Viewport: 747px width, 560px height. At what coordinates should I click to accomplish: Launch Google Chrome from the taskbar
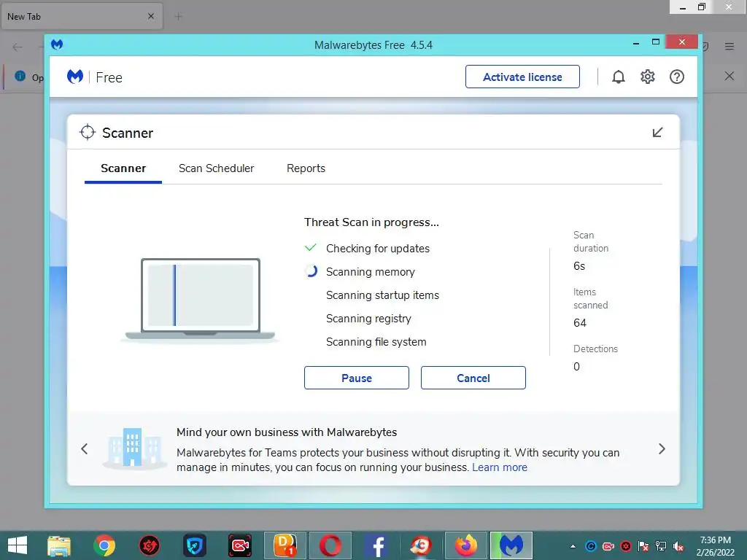point(104,545)
